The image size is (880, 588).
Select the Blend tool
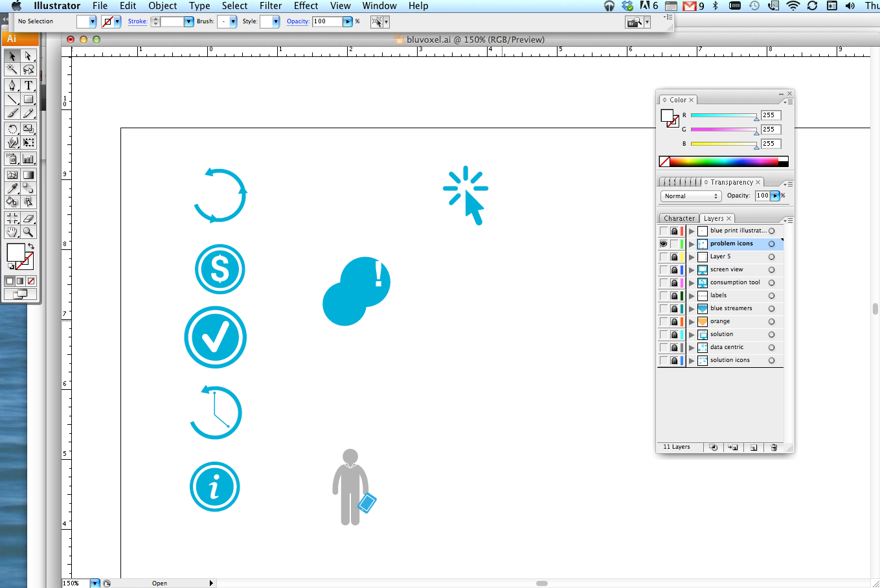[x=28, y=188]
